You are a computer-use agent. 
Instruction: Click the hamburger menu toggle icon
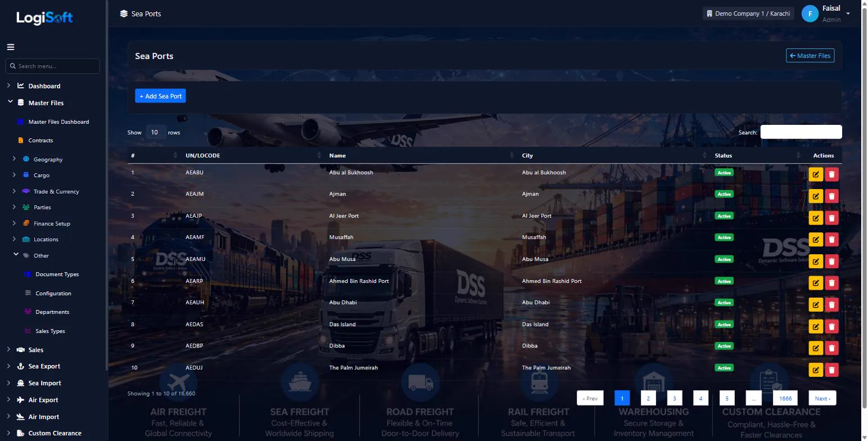tap(11, 47)
